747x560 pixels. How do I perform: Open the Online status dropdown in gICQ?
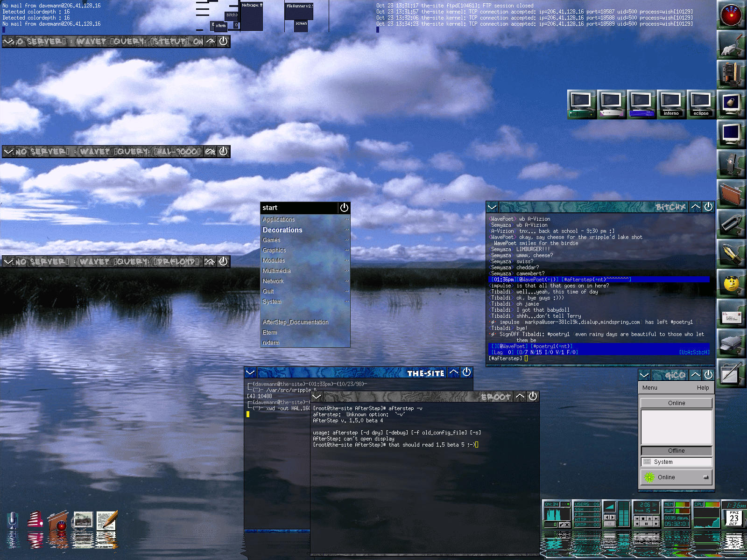(x=677, y=477)
